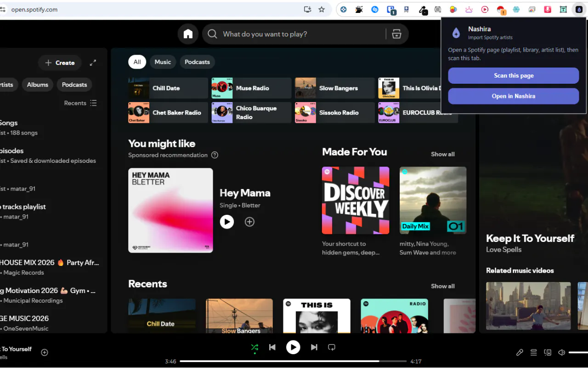The height and width of the screenshot is (368, 588).
Task: Show all Recents items
Action: pos(443,286)
